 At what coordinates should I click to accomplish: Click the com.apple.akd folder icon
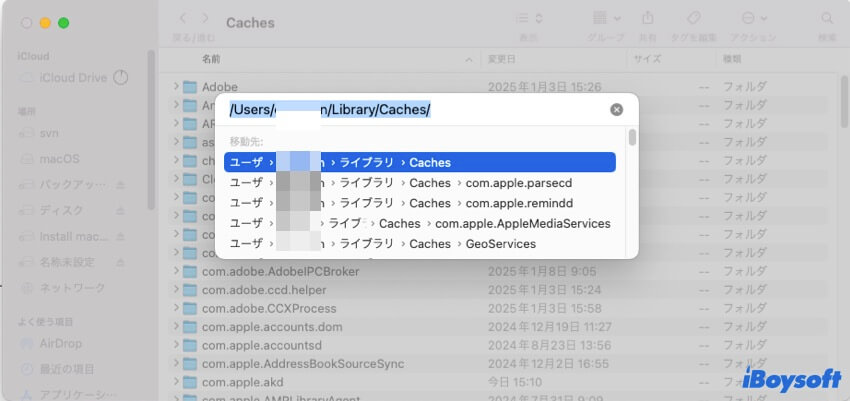189,382
